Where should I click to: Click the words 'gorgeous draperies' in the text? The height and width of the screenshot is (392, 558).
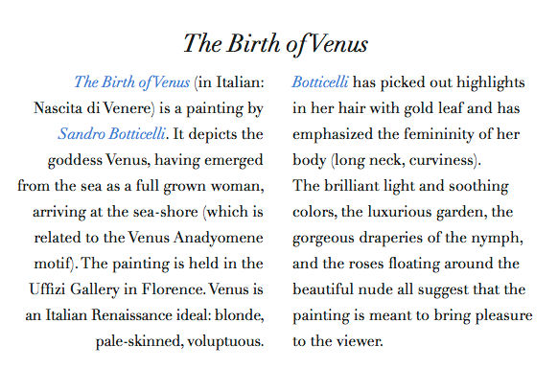point(358,238)
